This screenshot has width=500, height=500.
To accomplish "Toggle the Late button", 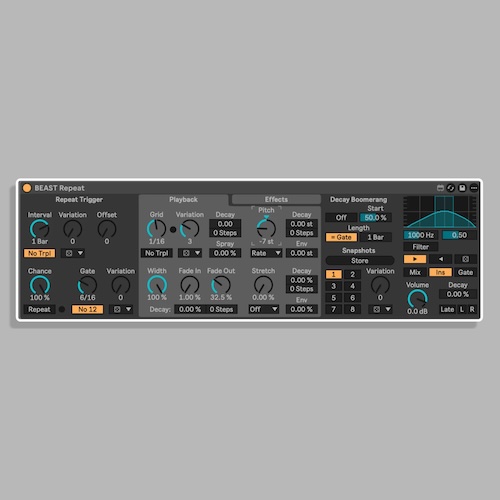I will [447, 310].
